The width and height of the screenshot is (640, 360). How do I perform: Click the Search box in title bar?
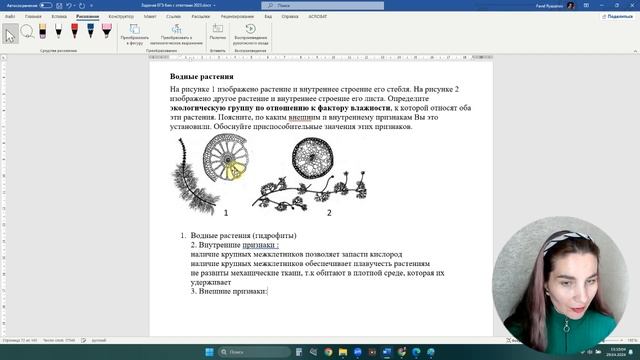click(x=322, y=6)
